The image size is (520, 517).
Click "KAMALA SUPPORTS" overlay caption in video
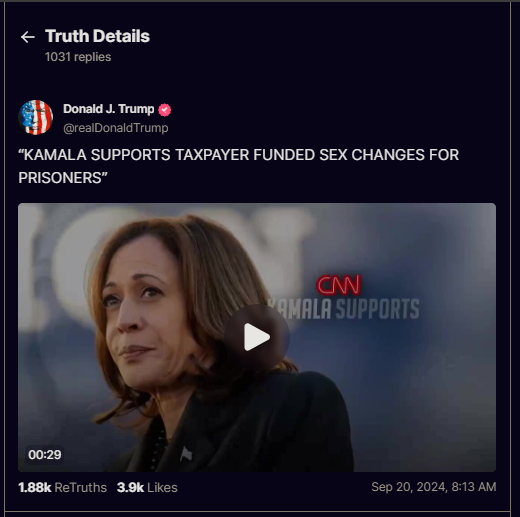pos(343,309)
